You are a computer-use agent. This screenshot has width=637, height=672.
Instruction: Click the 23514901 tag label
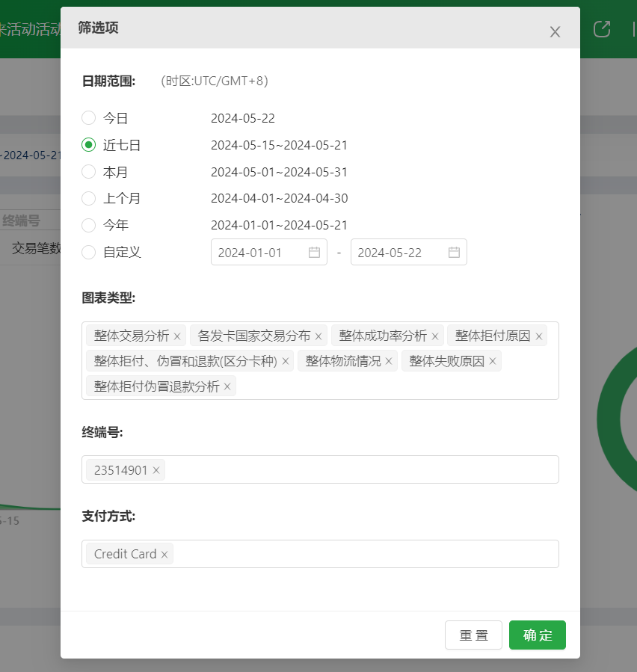tap(120, 470)
